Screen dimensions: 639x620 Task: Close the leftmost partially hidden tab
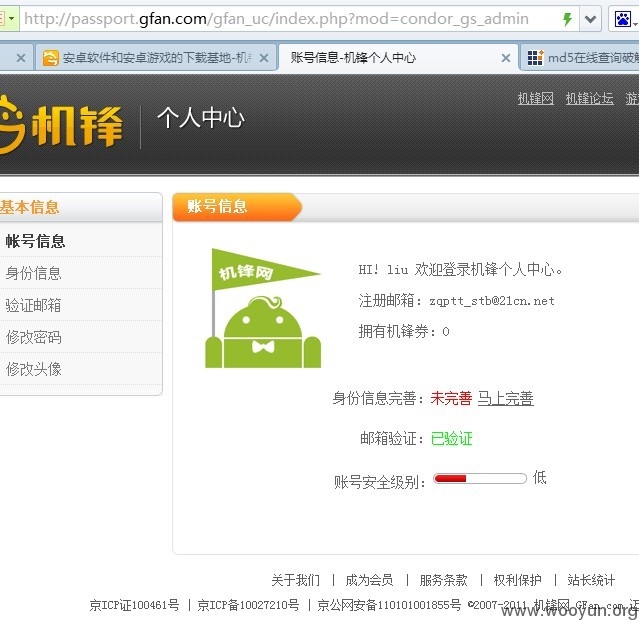(21, 58)
